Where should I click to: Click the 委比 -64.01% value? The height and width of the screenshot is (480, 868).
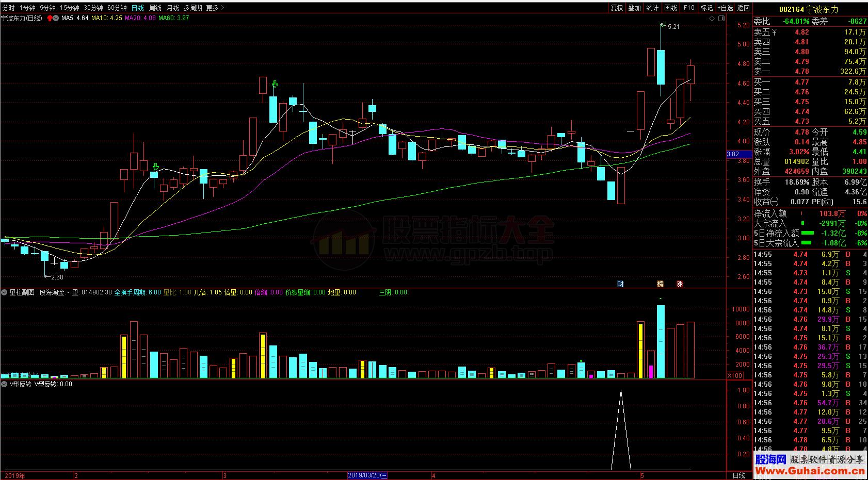coord(795,21)
